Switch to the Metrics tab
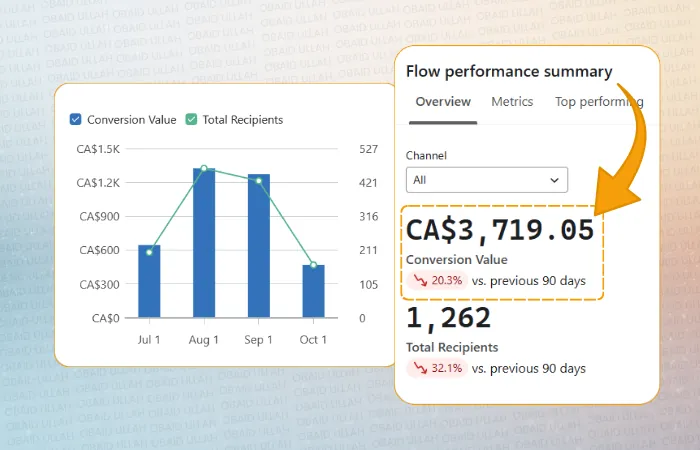 click(512, 102)
